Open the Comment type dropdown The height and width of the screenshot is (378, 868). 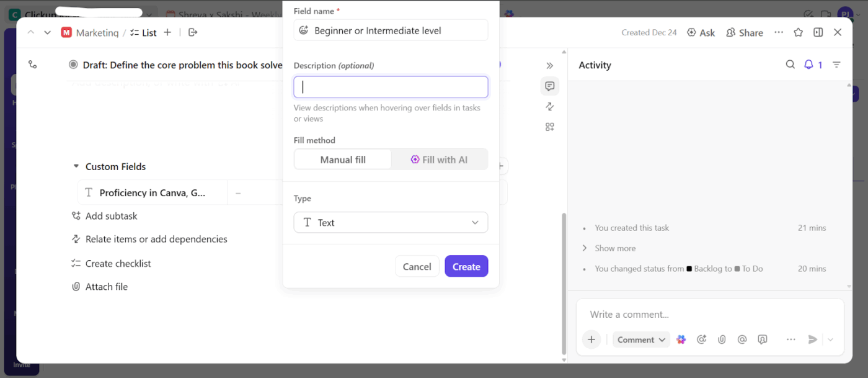641,340
